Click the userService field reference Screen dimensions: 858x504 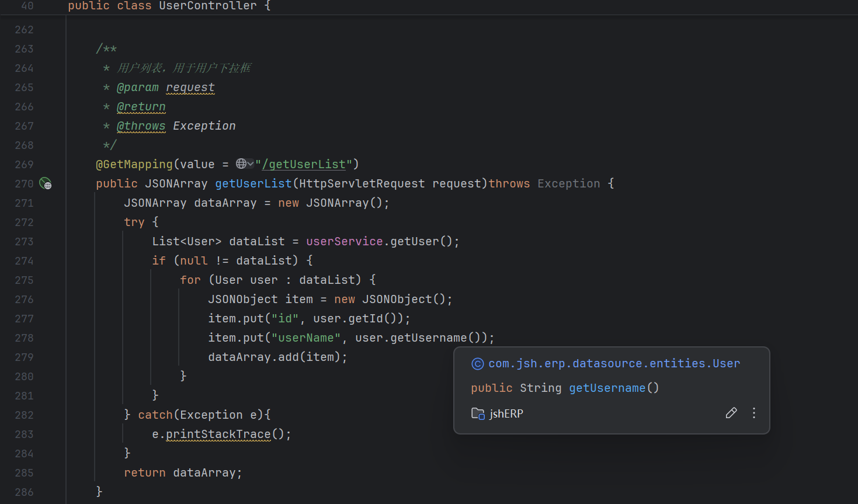coord(345,241)
